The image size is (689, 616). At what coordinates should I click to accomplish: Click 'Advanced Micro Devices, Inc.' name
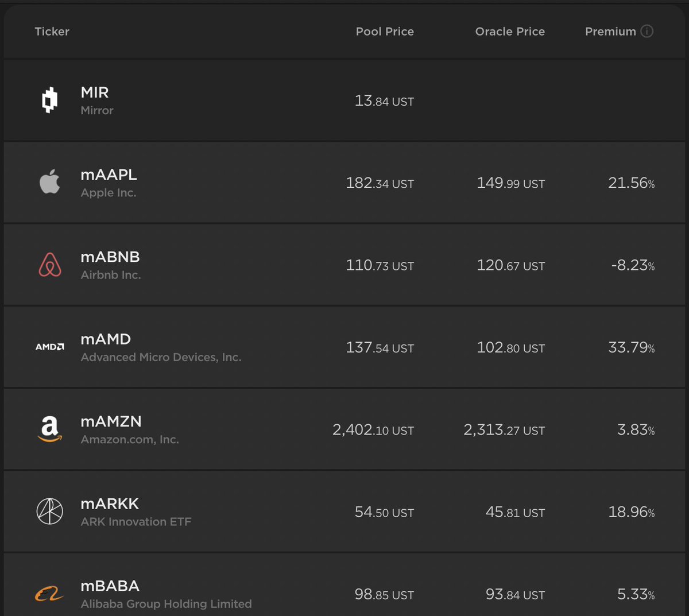161,357
